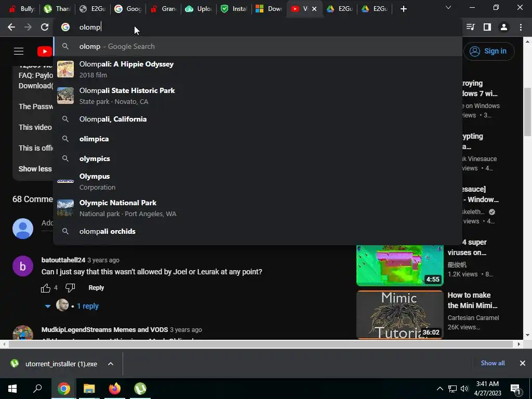The image size is (532, 399).
Task: Reply to batouttahell24's comment
Action: (96, 288)
